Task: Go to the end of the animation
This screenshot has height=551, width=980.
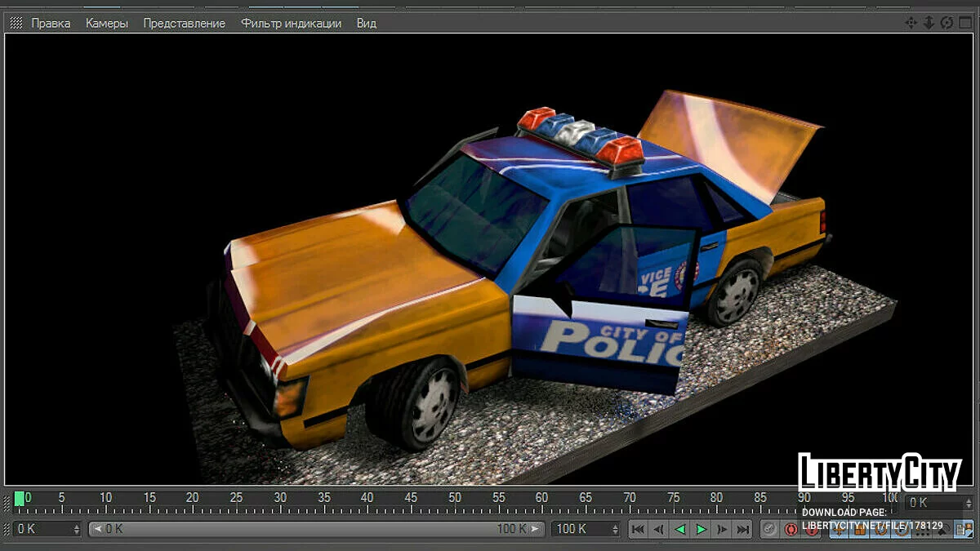Action: pyautogui.click(x=742, y=529)
